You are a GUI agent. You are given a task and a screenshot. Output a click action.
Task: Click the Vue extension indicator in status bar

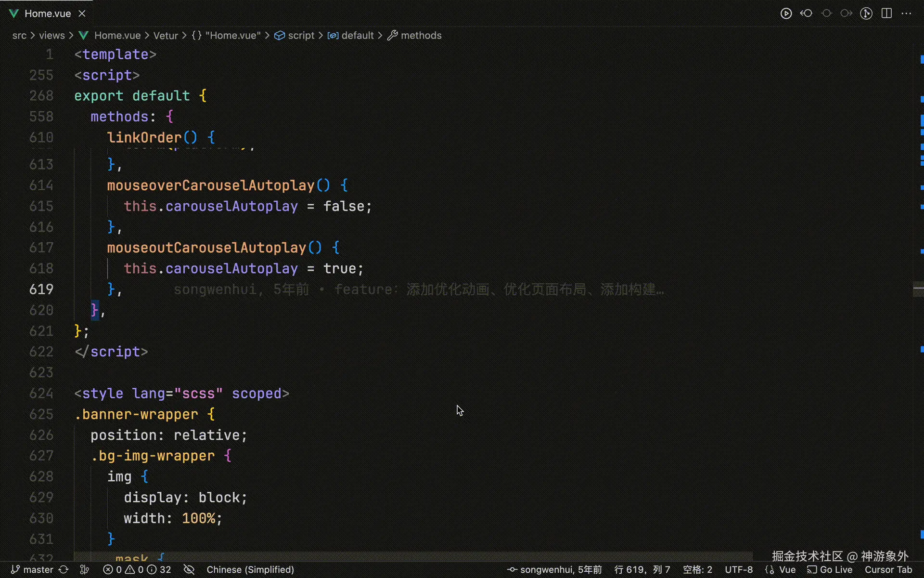783,569
